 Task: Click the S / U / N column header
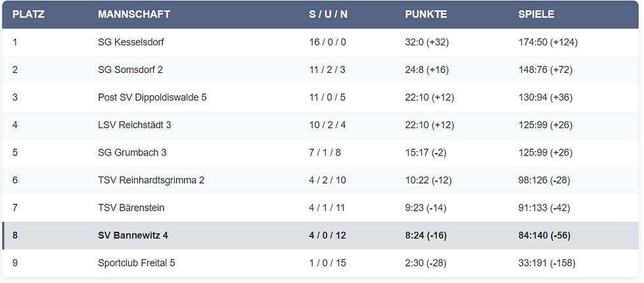[328, 14]
